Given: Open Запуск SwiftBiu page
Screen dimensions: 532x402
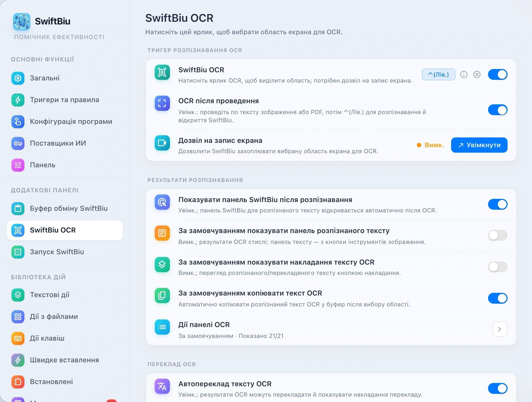Looking at the screenshot, I should 65,252.
